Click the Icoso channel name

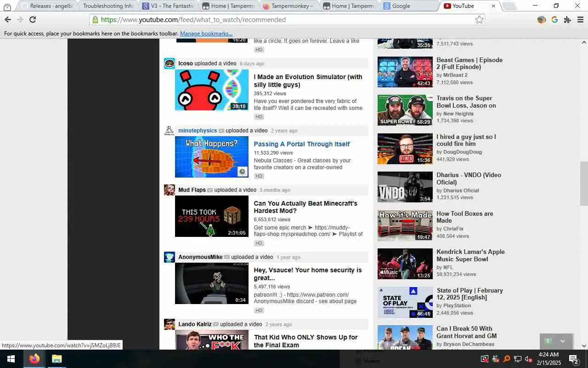coord(186,63)
